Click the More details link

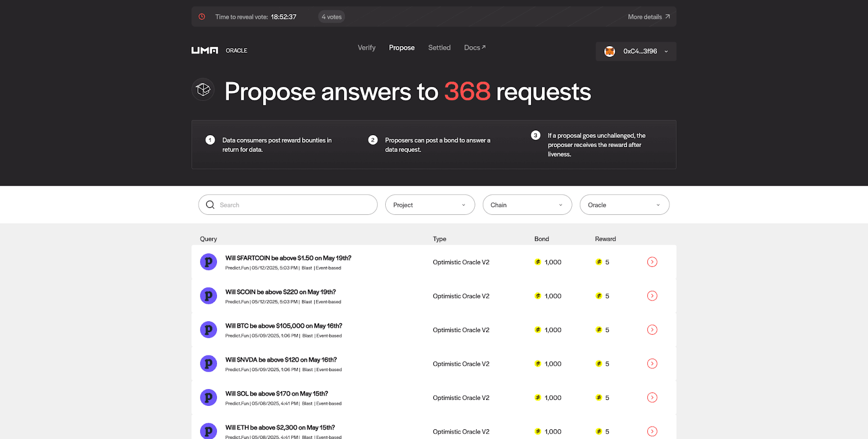click(x=649, y=17)
